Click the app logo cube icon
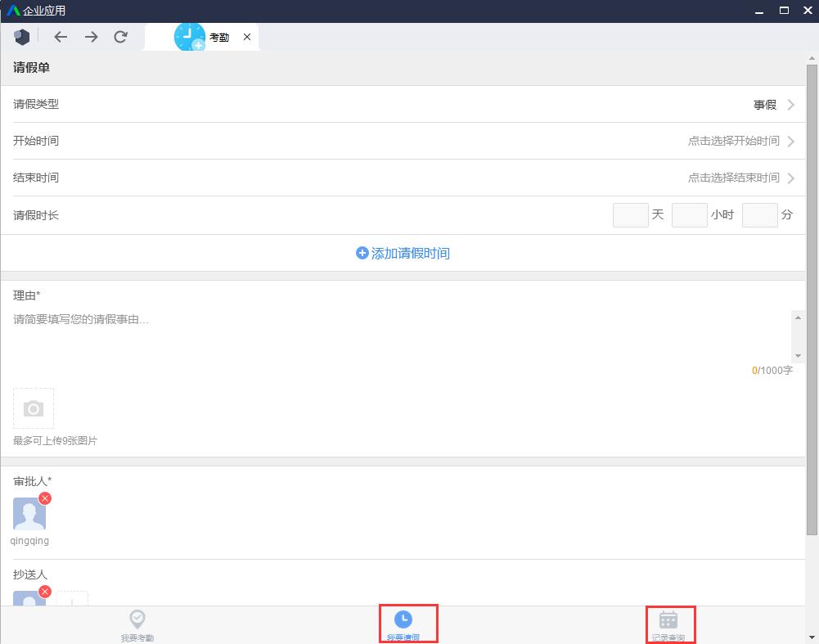The width and height of the screenshot is (819, 644). pyautogui.click(x=21, y=36)
